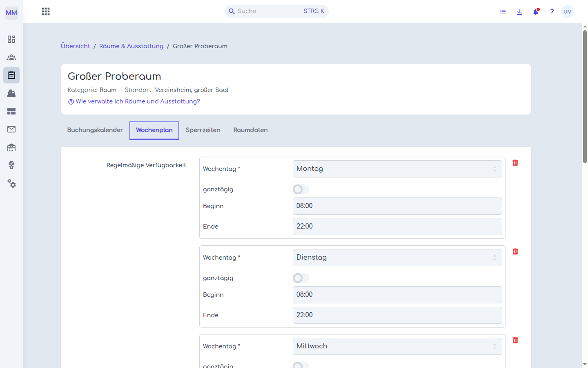This screenshot has height=368, width=588.
Task: Select the Wochenplan tab
Action: point(154,130)
